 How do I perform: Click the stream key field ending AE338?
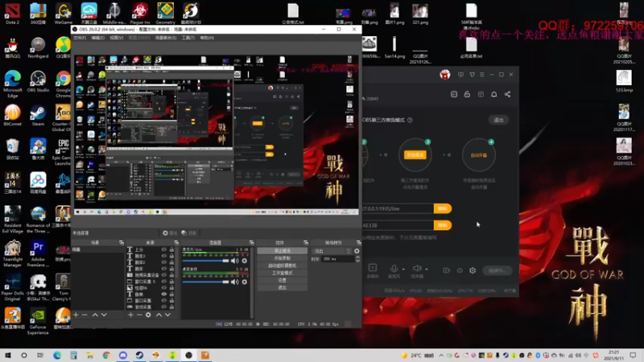(398, 225)
